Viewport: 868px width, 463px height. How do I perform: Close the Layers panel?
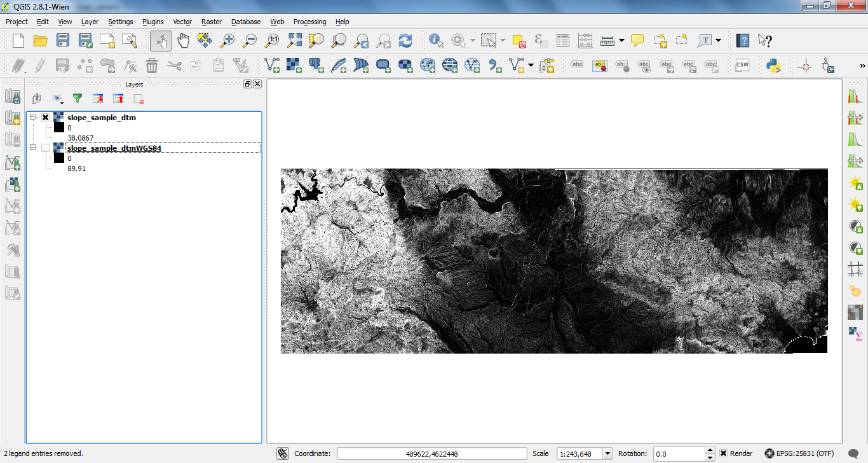[x=257, y=84]
